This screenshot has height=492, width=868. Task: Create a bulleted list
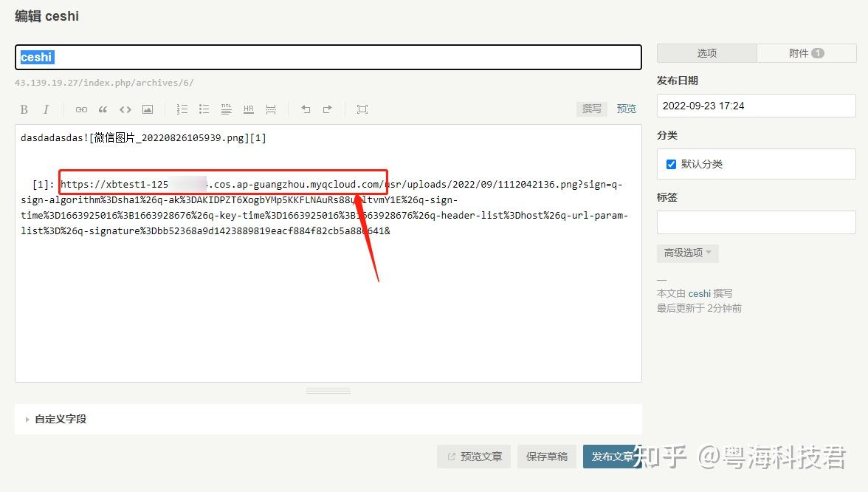tap(204, 109)
